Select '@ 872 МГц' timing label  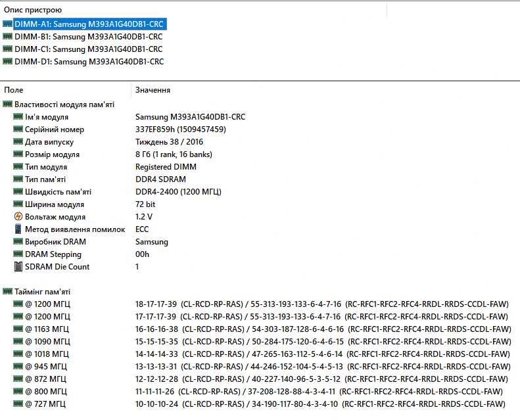pyautogui.click(x=46, y=379)
